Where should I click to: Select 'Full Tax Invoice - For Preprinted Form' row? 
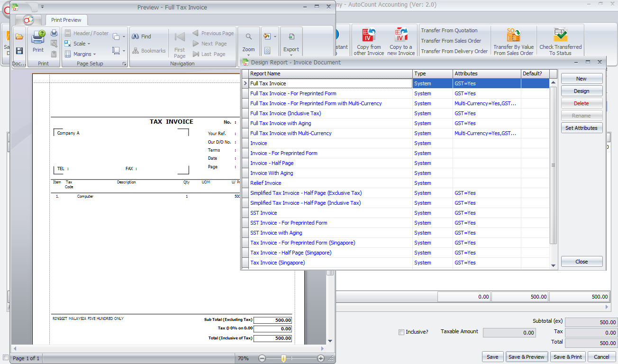pos(396,93)
